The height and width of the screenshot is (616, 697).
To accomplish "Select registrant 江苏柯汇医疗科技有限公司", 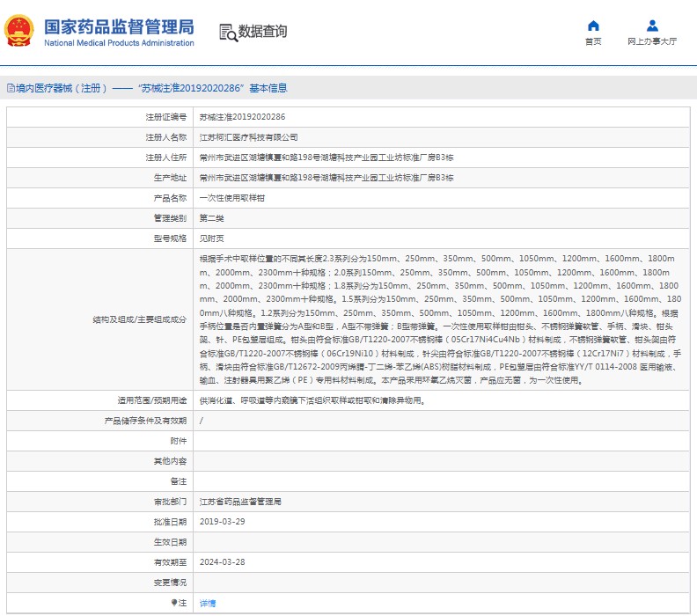I will [x=248, y=137].
